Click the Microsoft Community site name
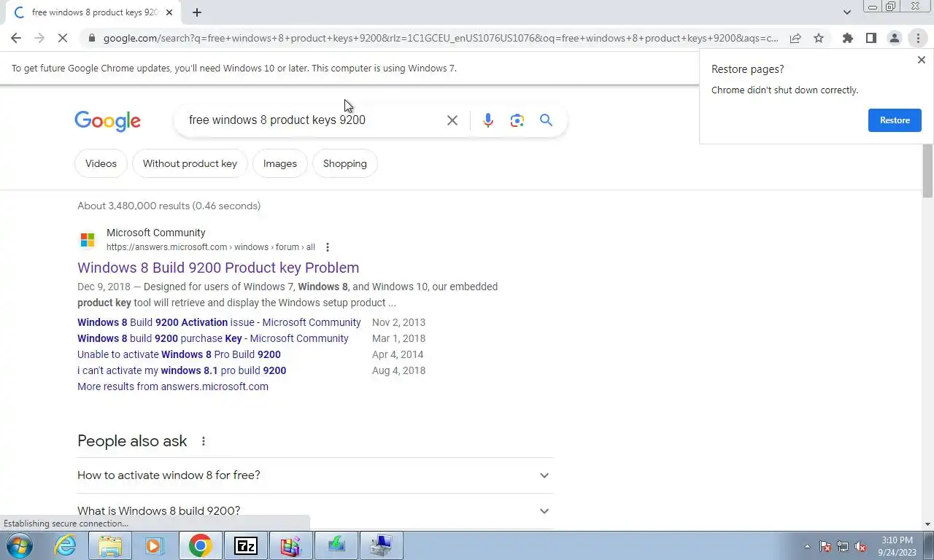The image size is (934, 560). click(155, 233)
